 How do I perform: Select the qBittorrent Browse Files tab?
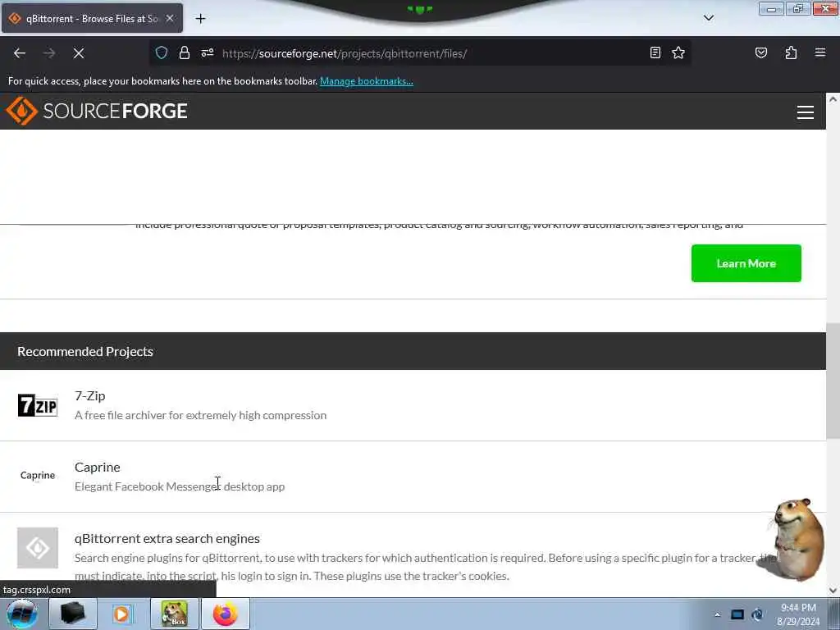(92, 18)
